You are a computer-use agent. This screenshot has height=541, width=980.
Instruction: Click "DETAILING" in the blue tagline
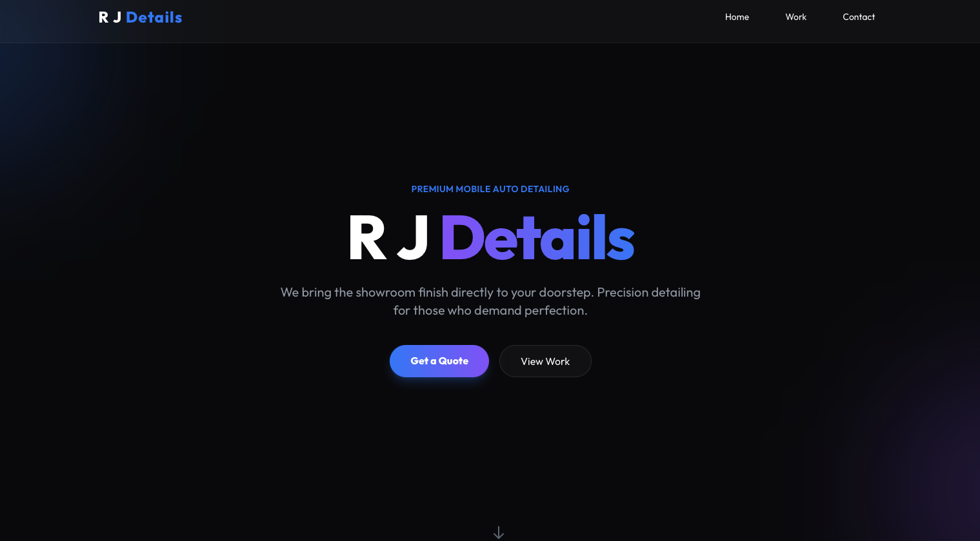click(545, 189)
